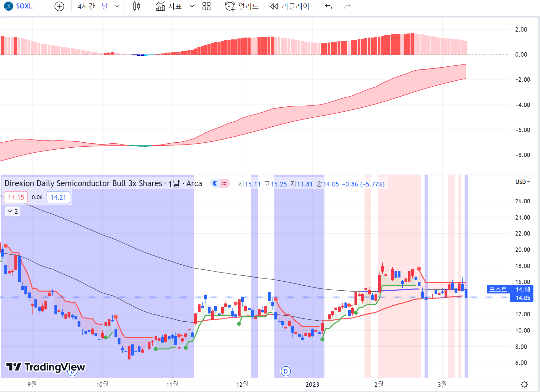Click the 14.15 sell price button
The image size is (540, 392).
(x=16, y=197)
